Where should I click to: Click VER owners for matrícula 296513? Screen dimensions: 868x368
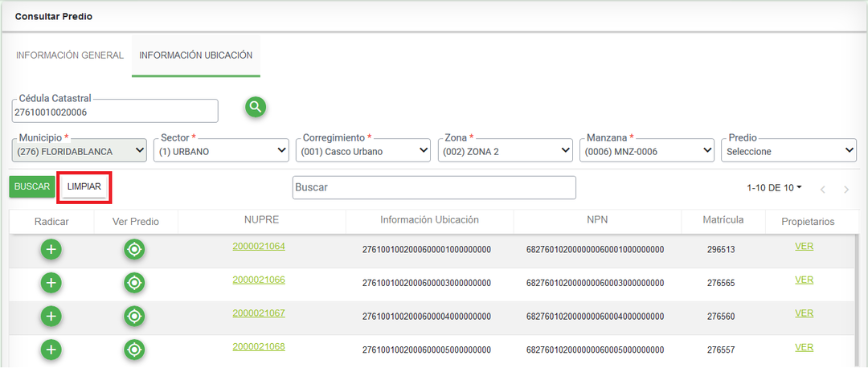pyautogui.click(x=804, y=246)
